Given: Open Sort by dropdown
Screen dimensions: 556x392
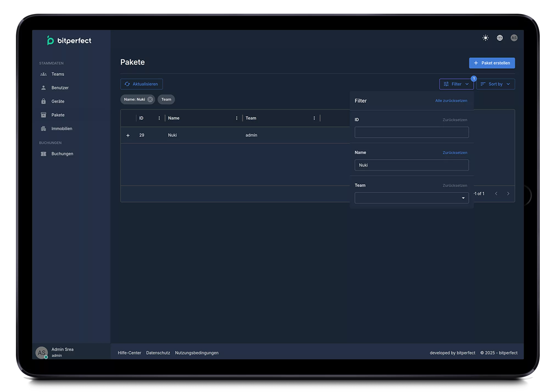Looking at the screenshot, I should coord(495,84).
